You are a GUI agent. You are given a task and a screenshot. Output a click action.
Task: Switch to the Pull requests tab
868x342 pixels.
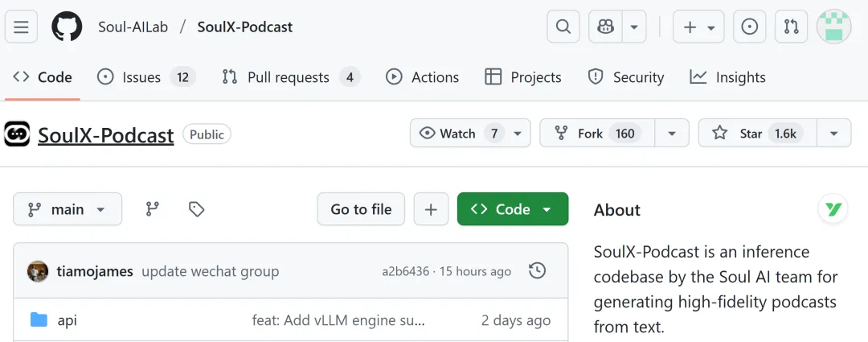click(x=291, y=77)
